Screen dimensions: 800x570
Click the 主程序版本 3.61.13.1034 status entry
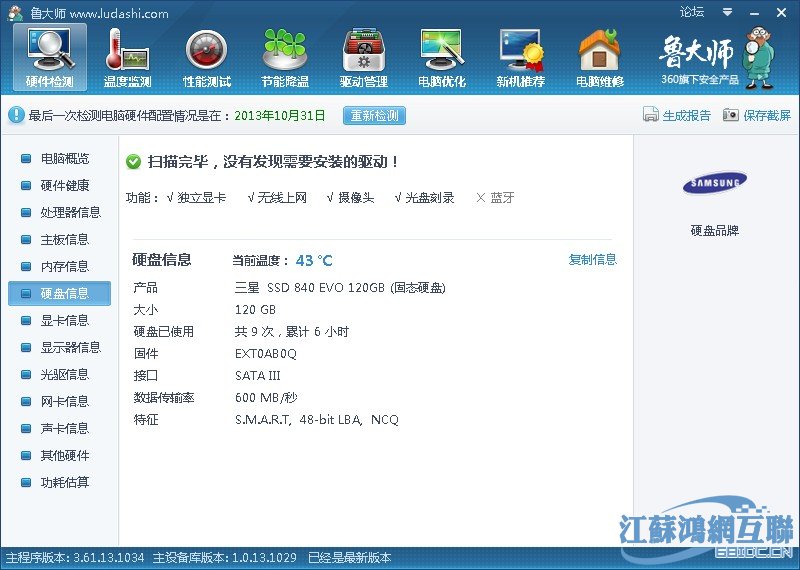(75, 558)
